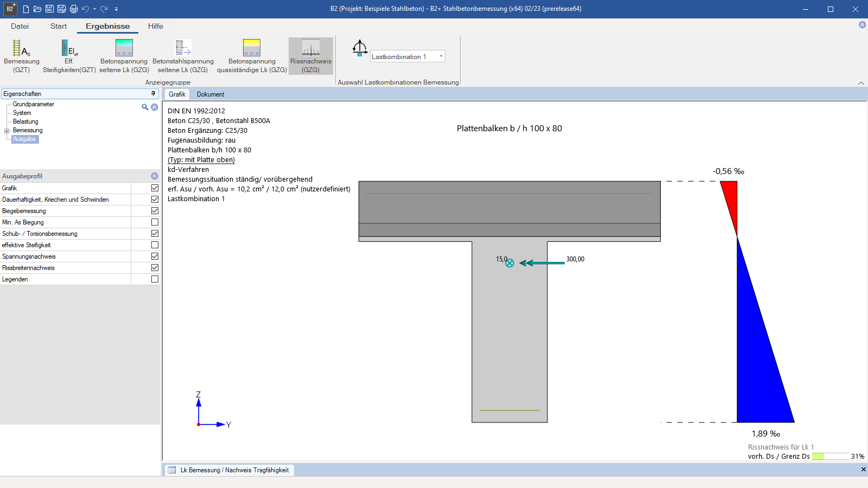The image size is (868, 488).
Task: Switch to the Ergebnisse ribbon tab
Action: tap(107, 26)
